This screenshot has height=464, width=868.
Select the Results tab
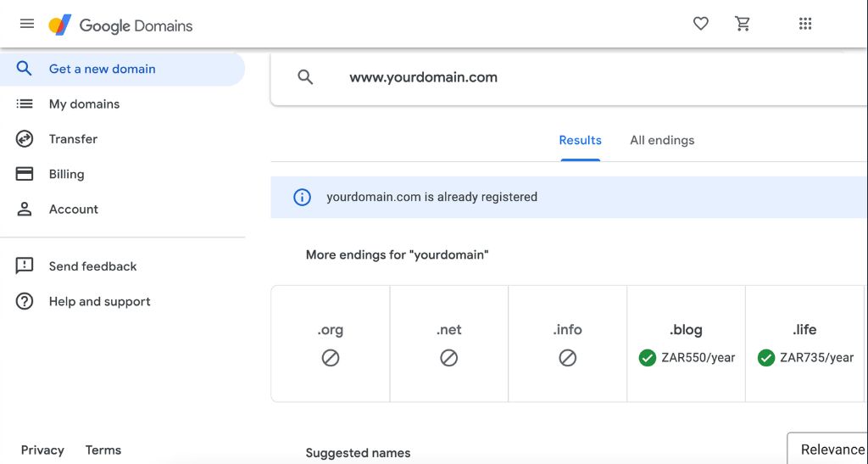pos(580,140)
